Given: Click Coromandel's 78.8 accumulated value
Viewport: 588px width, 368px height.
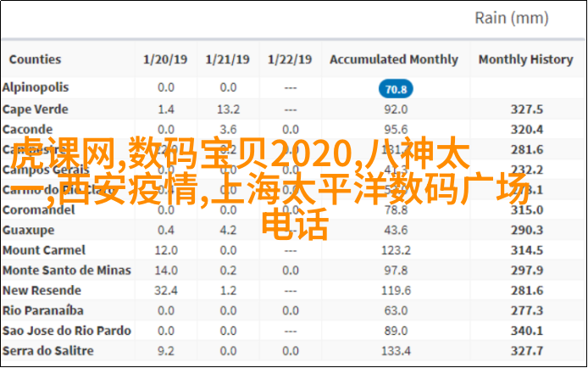Looking at the screenshot, I should click(396, 209).
